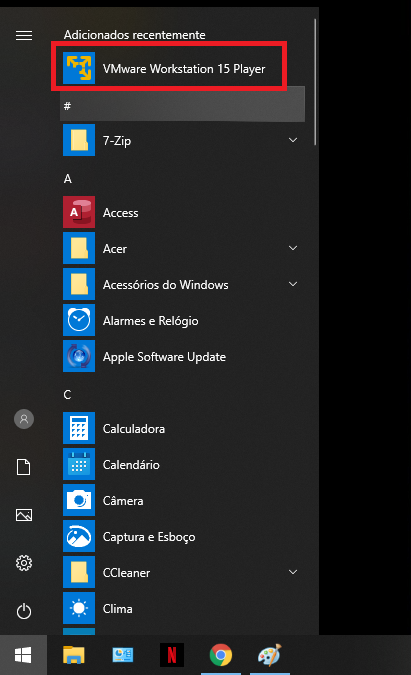This screenshot has height=675, width=411.
Task: Expand the CCleaner folder chevron
Action: tap(293, 572)
